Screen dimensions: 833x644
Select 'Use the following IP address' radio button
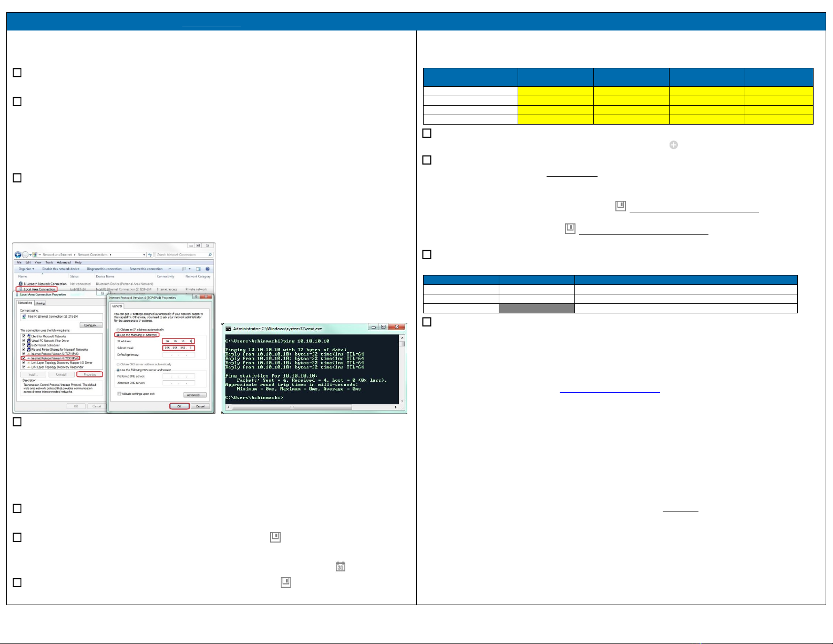tap(117, 335)
